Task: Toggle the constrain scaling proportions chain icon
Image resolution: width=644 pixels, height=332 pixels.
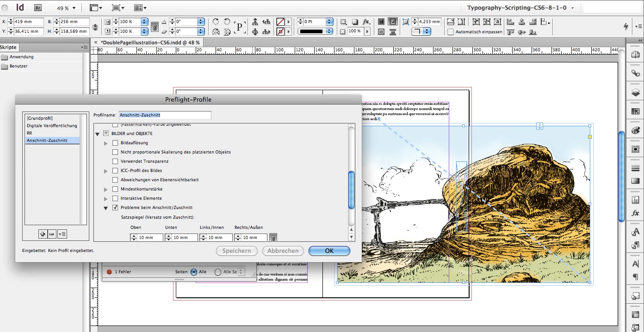Action: (x=155, y=27)
